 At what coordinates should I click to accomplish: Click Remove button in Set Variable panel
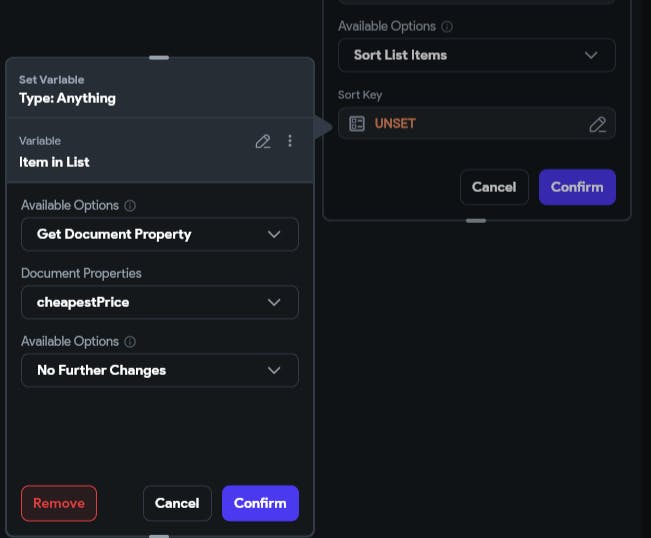pos(59,503)
